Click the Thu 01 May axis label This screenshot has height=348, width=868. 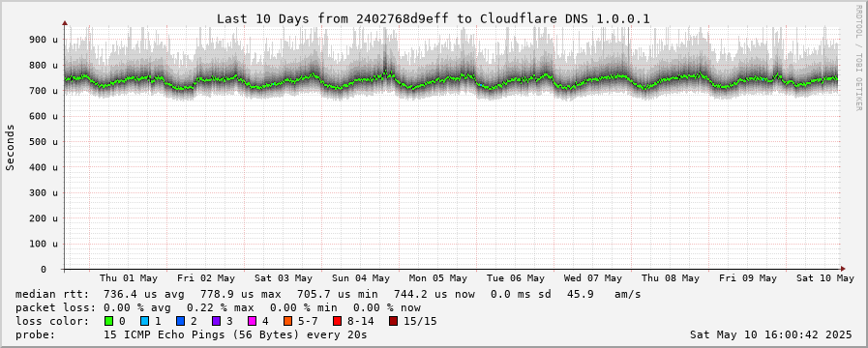pos(129,278)
